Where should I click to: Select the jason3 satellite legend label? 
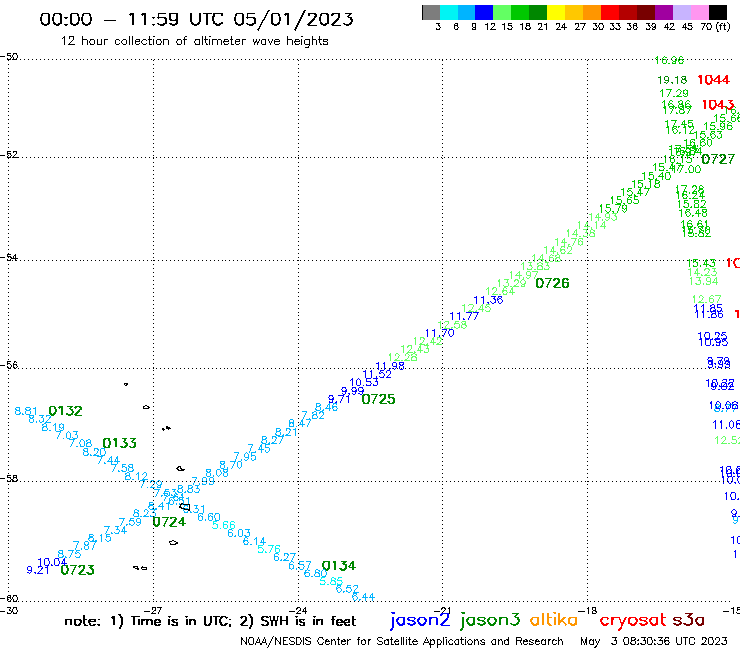point(490,620)
